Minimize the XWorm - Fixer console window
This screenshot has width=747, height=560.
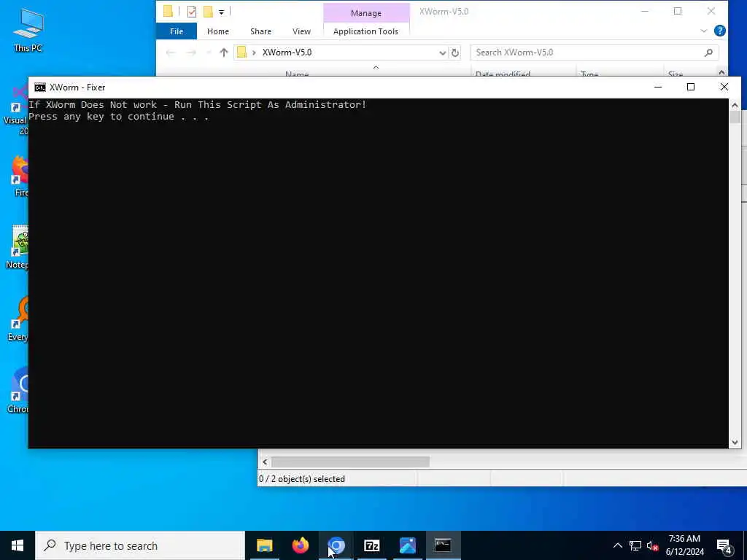(658, 87)
